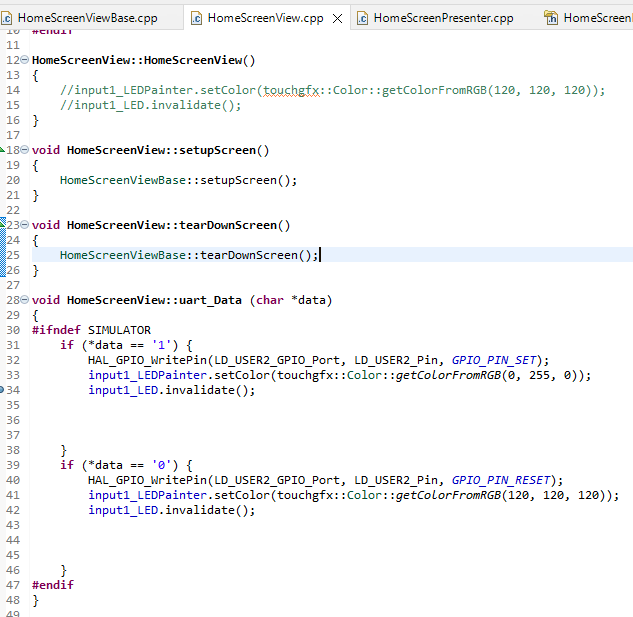Click the override marker on line 18
Image resolution: width=633 pixels, height=617 pixels.
click(x=2, y=150)
